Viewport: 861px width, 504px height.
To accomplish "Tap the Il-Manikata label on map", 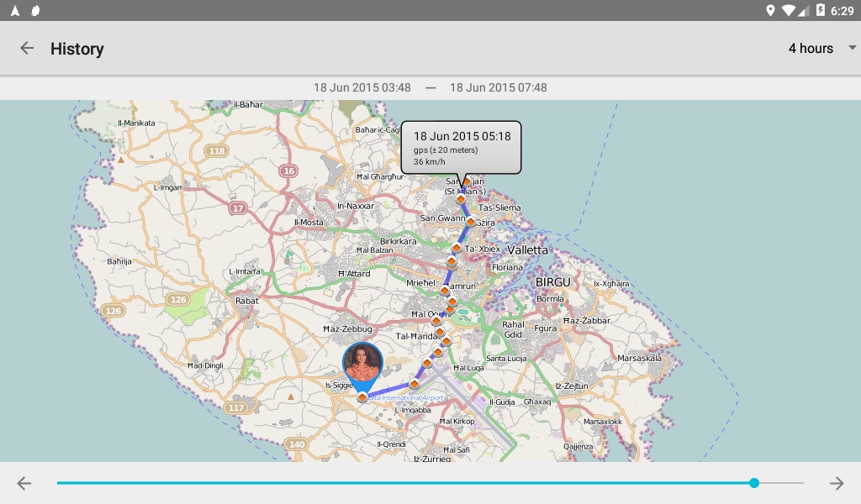I will coord(137,123).
